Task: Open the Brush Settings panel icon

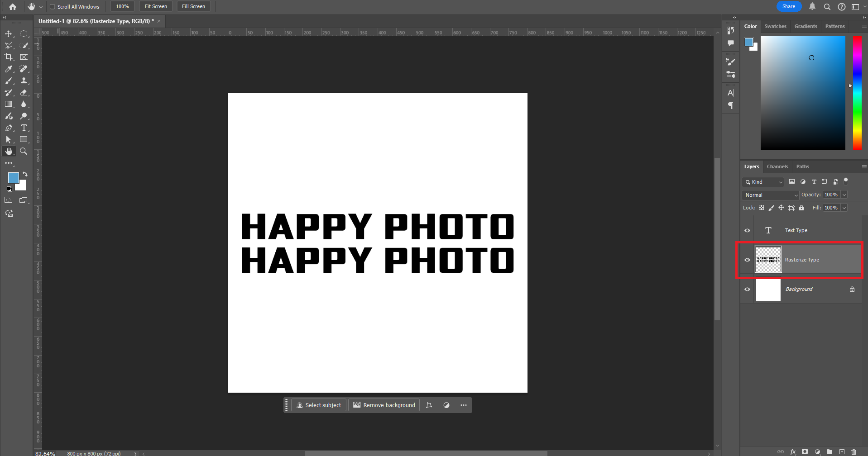Action: 730,62
